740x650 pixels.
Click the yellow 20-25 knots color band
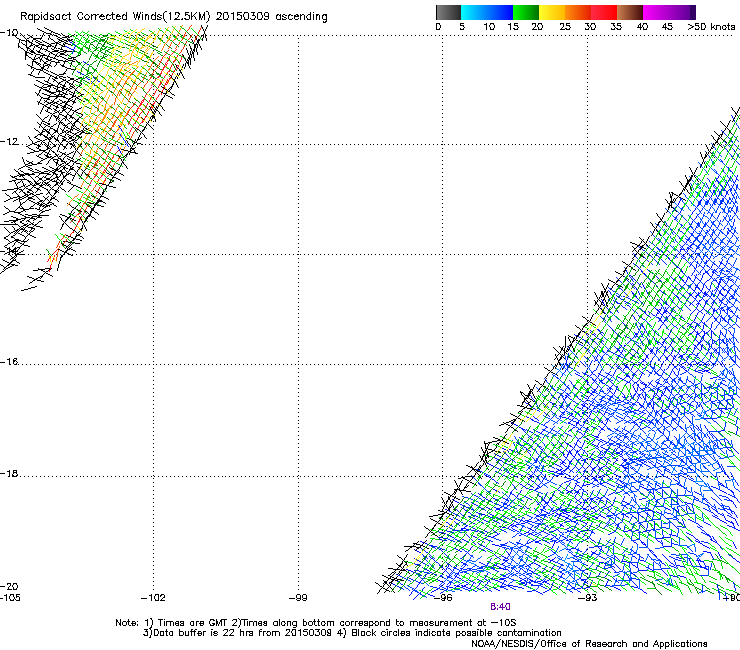click(552, 12)
